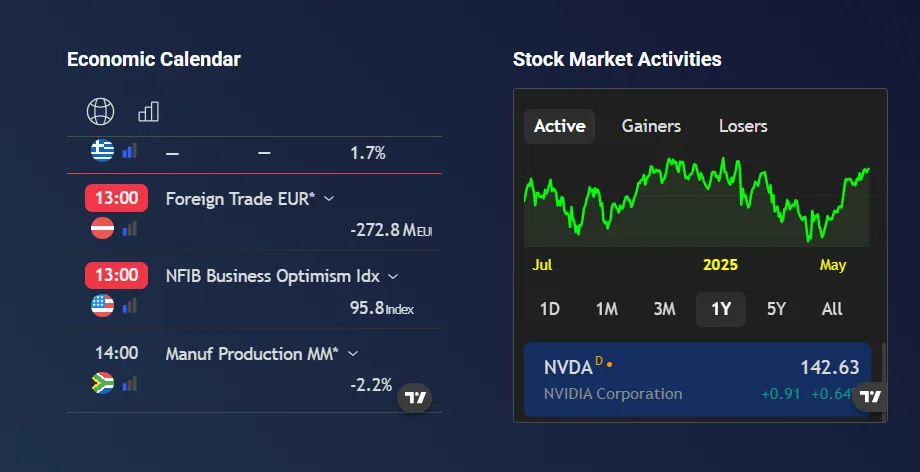
Task: Open the NVDA NVIDIA Corporation row
Action: click(x=690, y=379)
